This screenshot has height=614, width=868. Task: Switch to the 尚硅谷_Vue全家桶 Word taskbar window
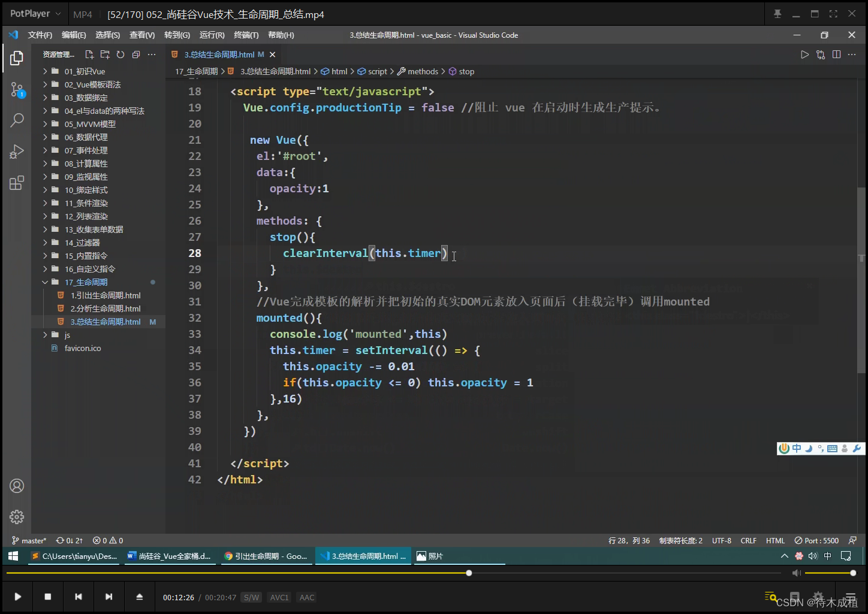coord(170,556)
